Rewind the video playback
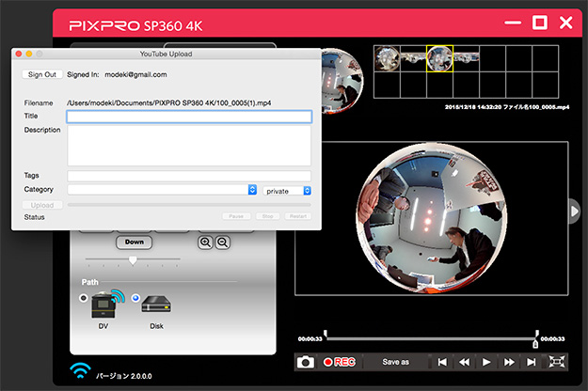The height and width of the screenshot is (391, 588). [464, 362]
